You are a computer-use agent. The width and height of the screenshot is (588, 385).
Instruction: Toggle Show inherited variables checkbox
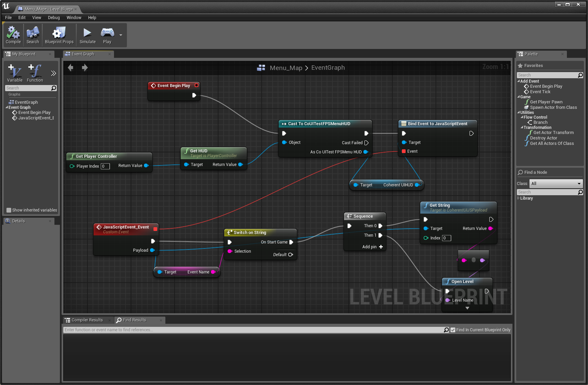coord(9,210)
